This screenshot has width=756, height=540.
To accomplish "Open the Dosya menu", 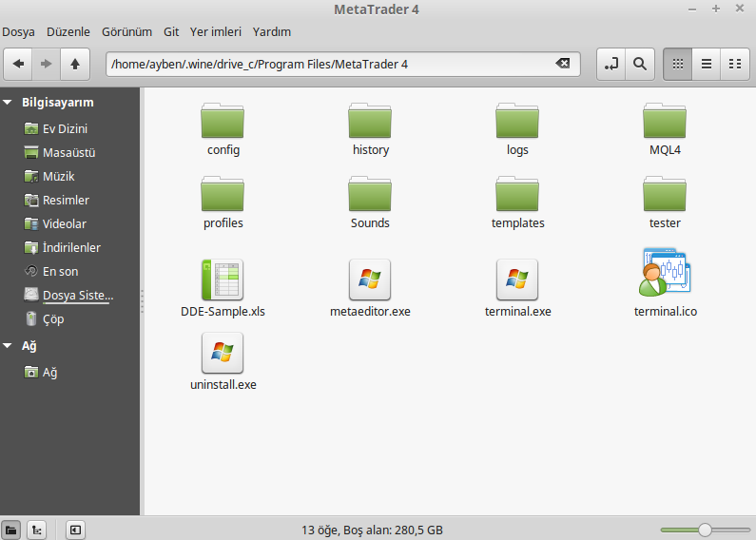I will (x=18, y=31).
